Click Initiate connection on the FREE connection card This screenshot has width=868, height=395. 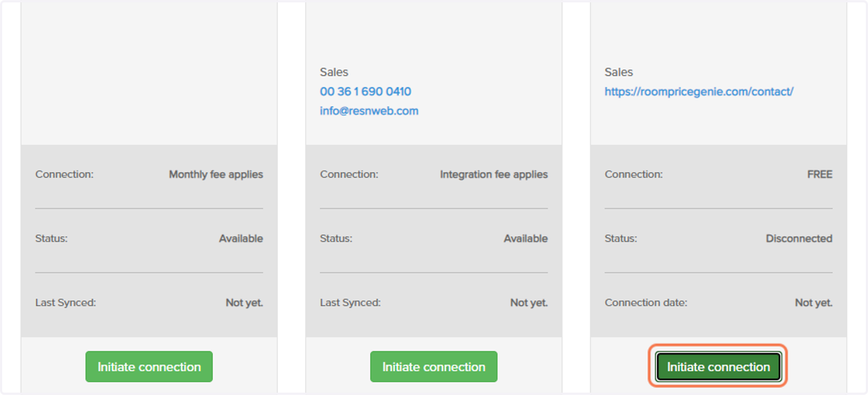point(718,367)
